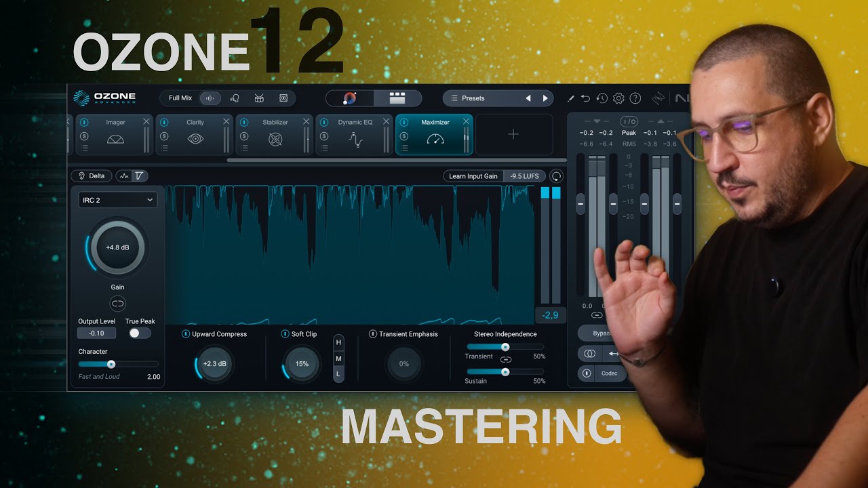Toggle the gain link icon under Gain
This screenshot has height=488, width=868.
coord(118,304)
